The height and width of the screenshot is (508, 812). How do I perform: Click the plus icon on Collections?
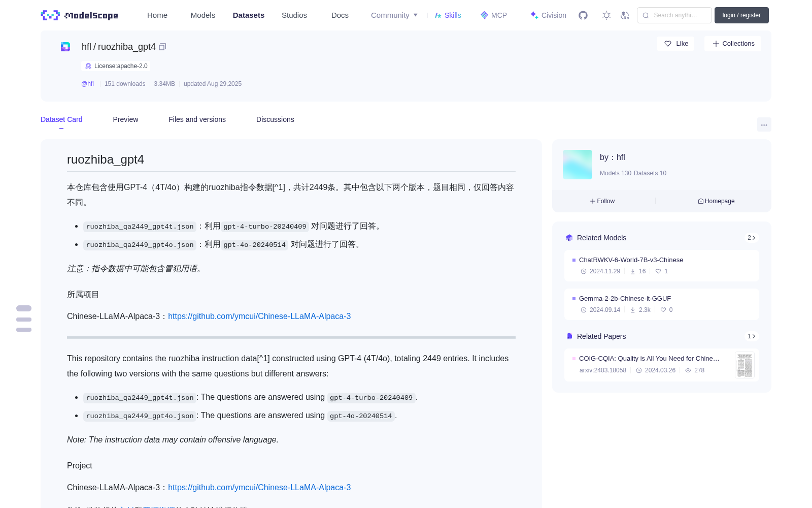[x=716, y=44]
